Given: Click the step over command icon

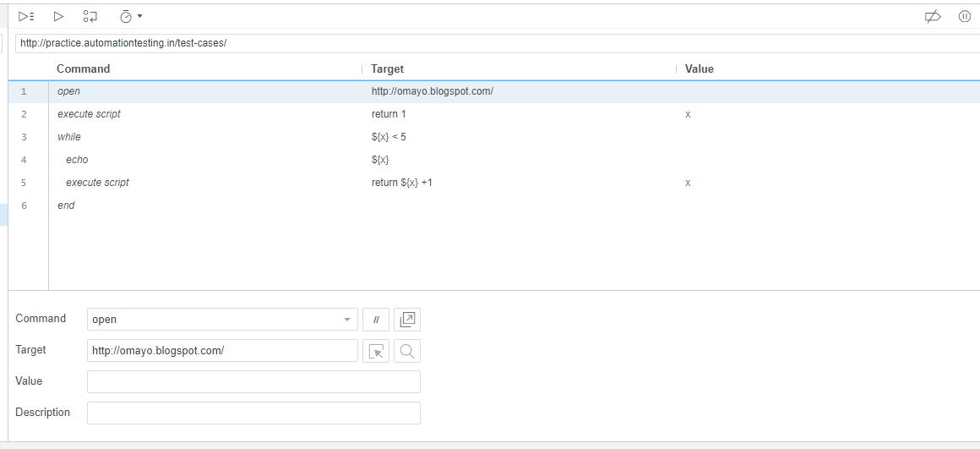Looking at the screenshot, I should [x=90, y=16].
